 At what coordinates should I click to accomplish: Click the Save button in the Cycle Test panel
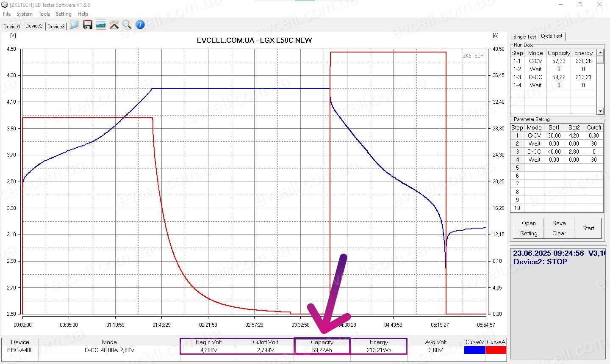pyautogui.click(x=559, y=223)
